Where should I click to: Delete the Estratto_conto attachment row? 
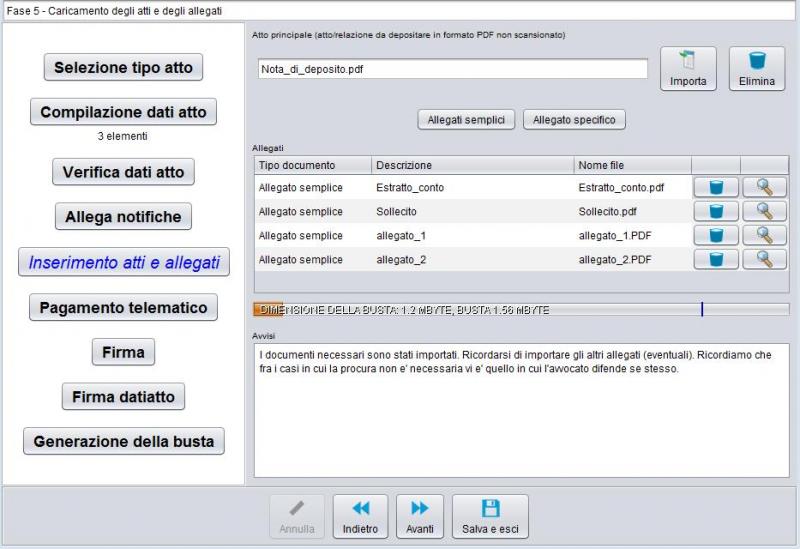(x=716, y=187)
